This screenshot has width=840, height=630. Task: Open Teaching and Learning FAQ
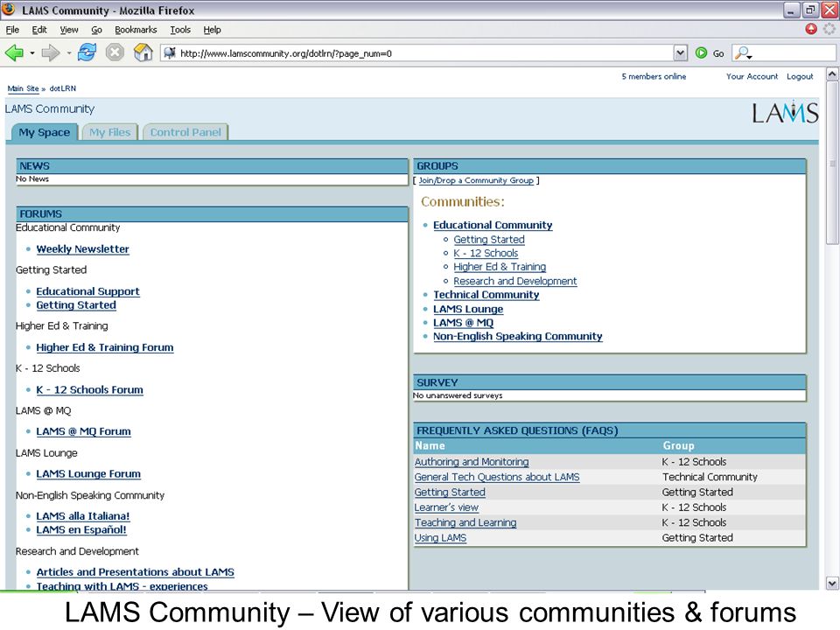pos(465,523)
